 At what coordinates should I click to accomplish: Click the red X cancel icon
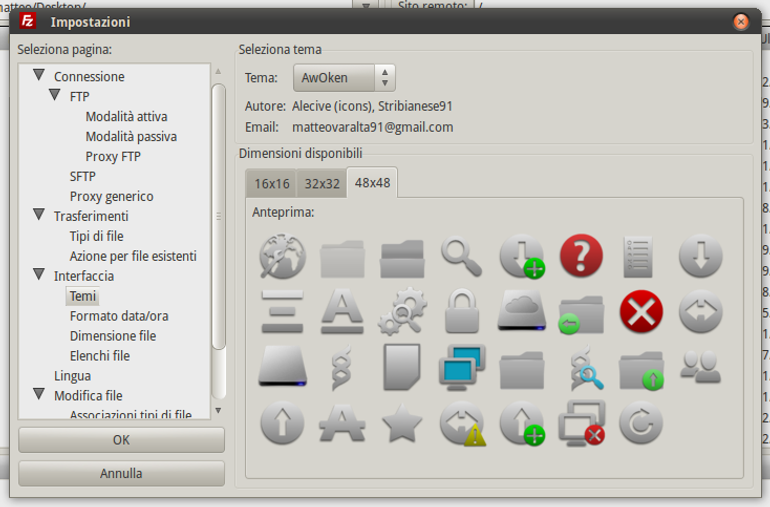pos(641,311)
